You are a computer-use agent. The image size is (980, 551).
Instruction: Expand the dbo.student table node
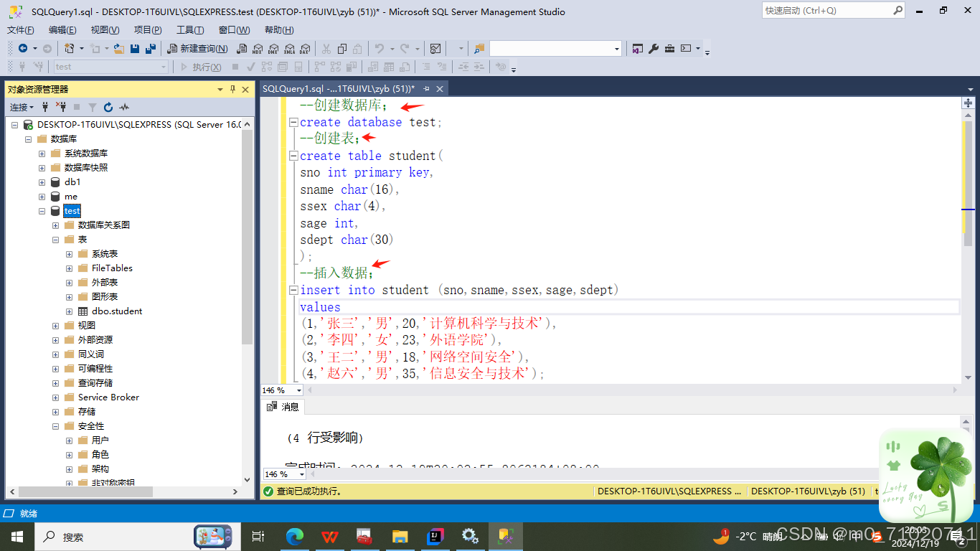pos(69,311)
